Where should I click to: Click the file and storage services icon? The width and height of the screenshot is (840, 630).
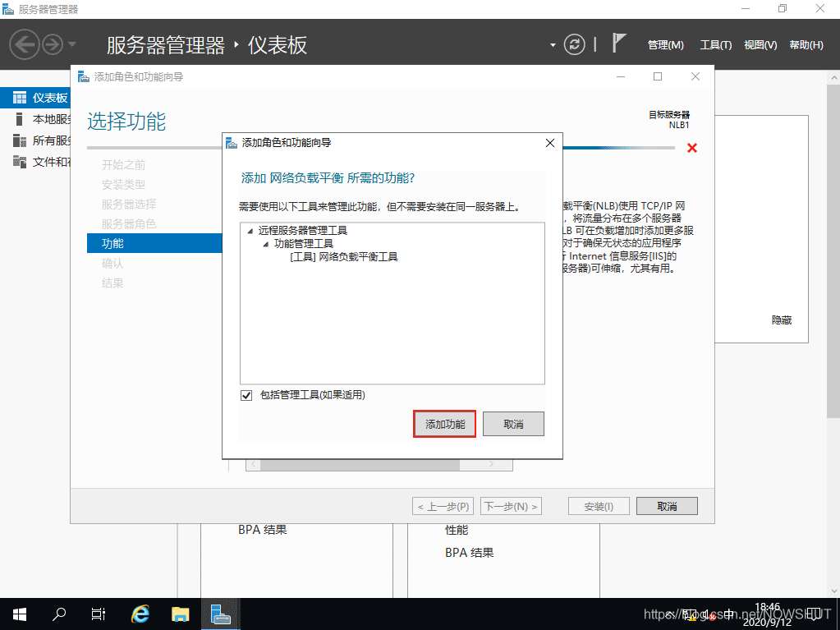(20, 161)
